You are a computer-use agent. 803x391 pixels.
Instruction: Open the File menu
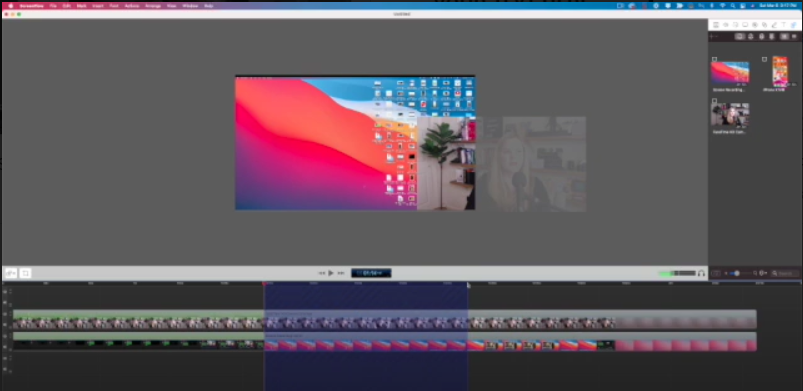53,6
